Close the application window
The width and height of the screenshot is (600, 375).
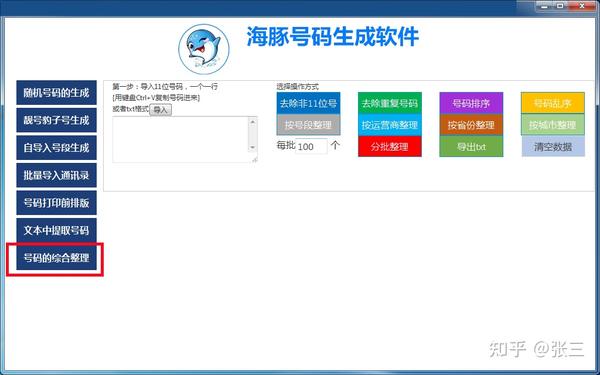point(582,5)
